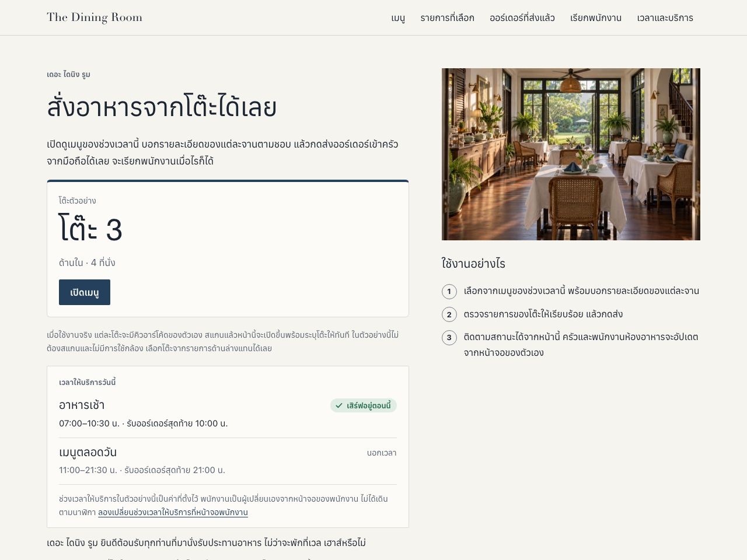The height and width of the screenshot is (560, 747).
Task: Click the ใช้งานอย่างไร heading
Action: 473,264
